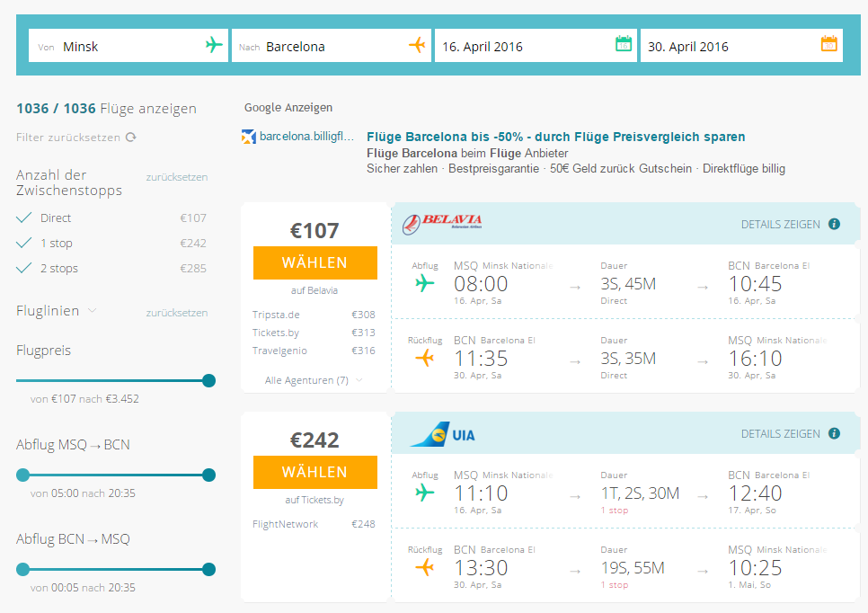Click orange Rückflug plane icon for 11:35 flight

tap(425, 359)
